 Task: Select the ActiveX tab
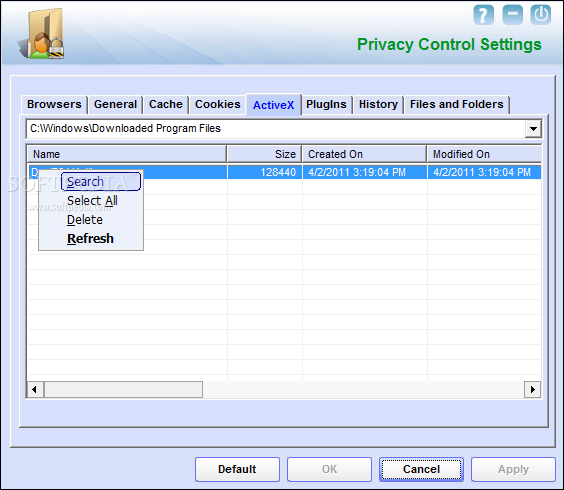point(273,105)
